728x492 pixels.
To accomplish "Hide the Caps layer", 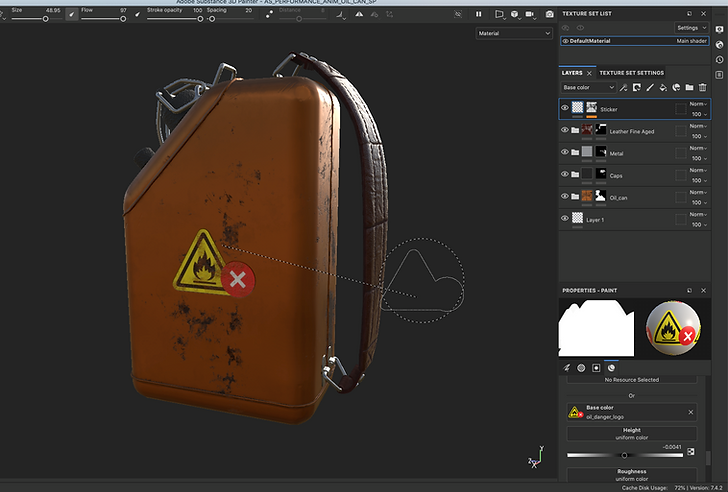I will coord(565,174).
